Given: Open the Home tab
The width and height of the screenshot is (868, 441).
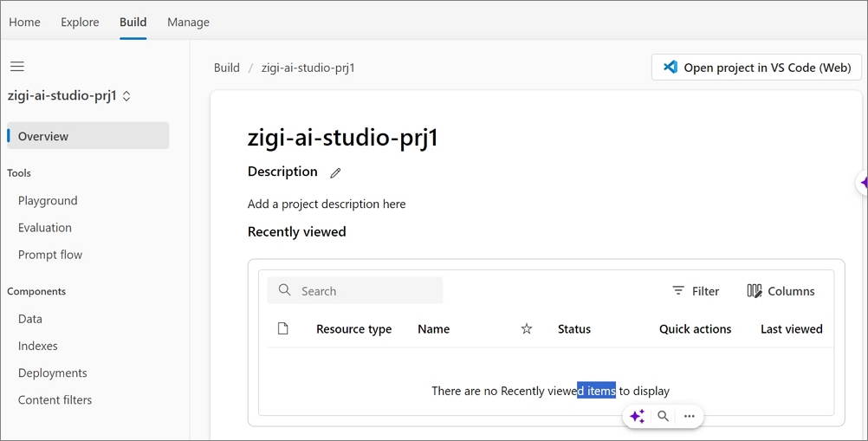Looking at the screenshot, I should [x=24, y=23].
